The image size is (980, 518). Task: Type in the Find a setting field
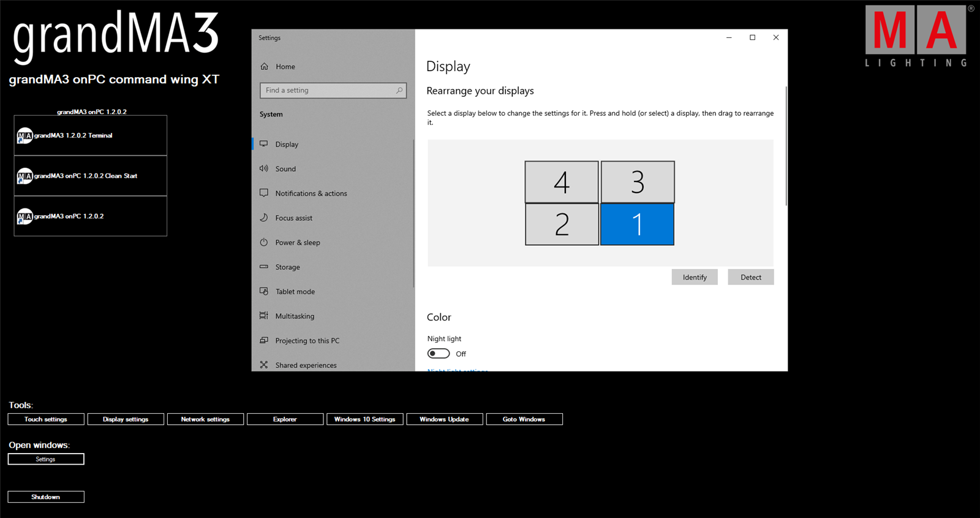[x=328, y=90]
